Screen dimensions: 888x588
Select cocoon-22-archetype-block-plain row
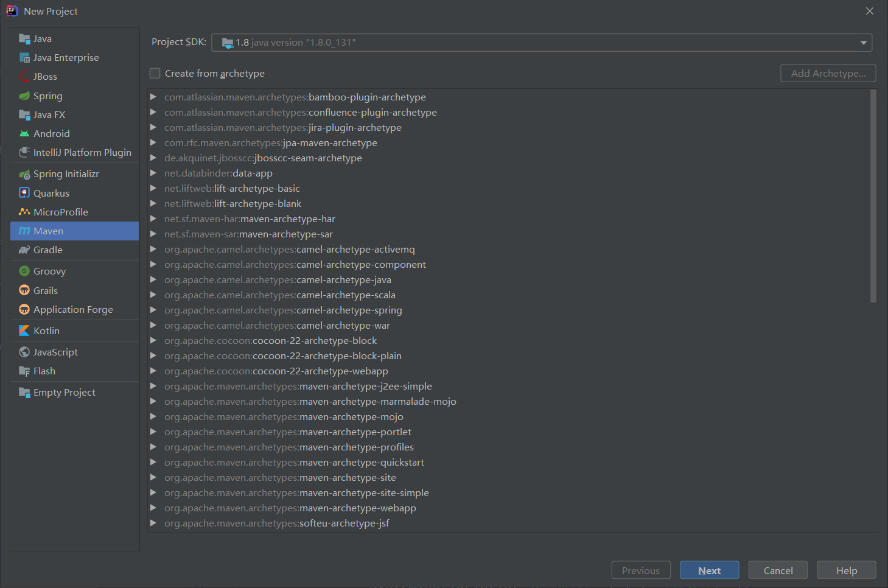[509, 355]
